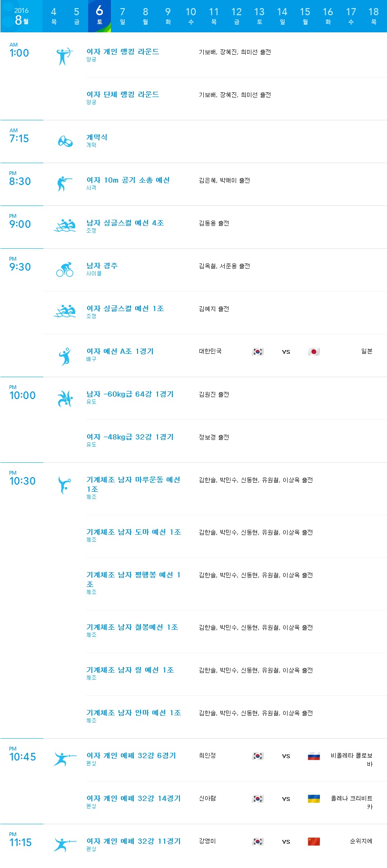Open 남자 -60kg급 64강 1경기 link
This screenshot has width=387, height=868.
click(130, 394)
